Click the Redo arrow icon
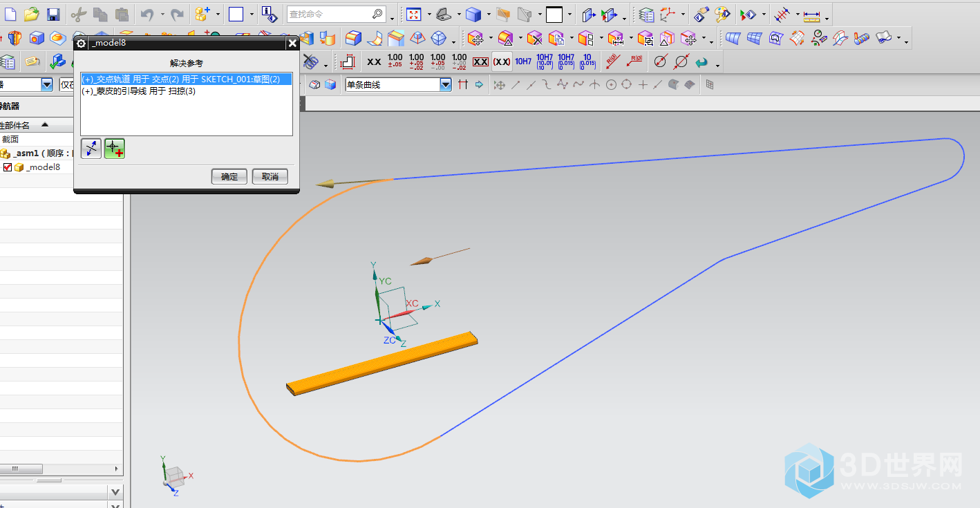The image size is (980, 508). click(178, 14)
